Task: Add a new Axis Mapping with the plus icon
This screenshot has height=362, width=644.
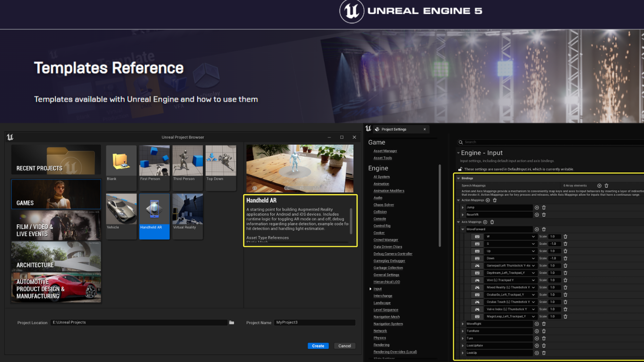Action: 485,222
